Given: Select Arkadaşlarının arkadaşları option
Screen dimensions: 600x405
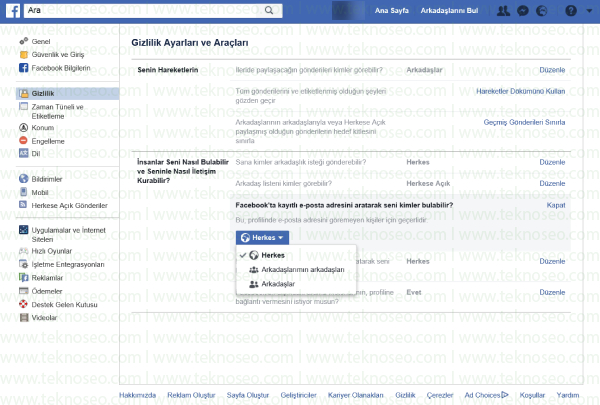Looking at the screenshot, I should click(296, 269).
